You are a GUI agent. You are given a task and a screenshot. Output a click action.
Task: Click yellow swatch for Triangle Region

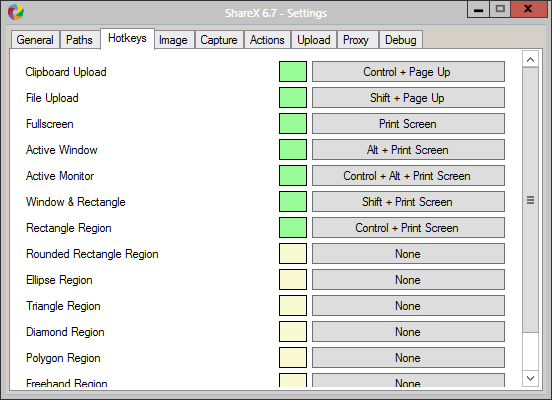click(x=293, y=306)
